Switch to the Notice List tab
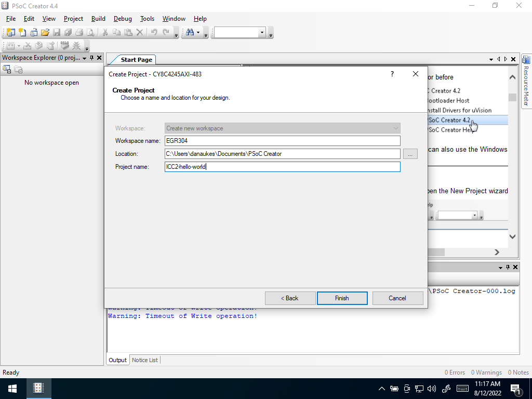This screenshot has height=399, width=532. pos(145,360)
